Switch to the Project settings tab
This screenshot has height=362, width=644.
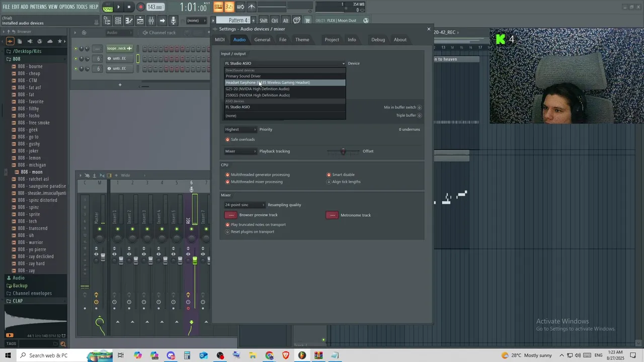332,40
